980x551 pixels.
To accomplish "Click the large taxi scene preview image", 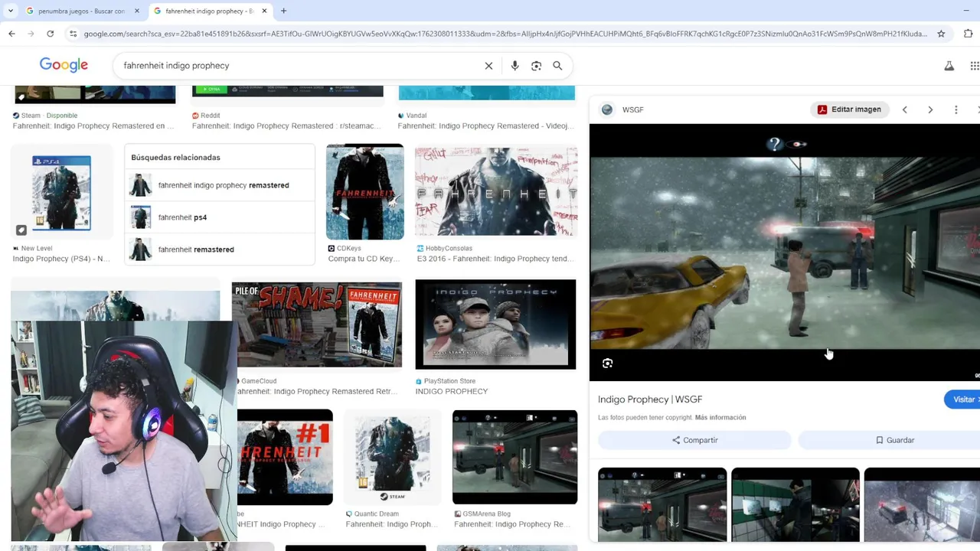I will [x=785, y=253].
